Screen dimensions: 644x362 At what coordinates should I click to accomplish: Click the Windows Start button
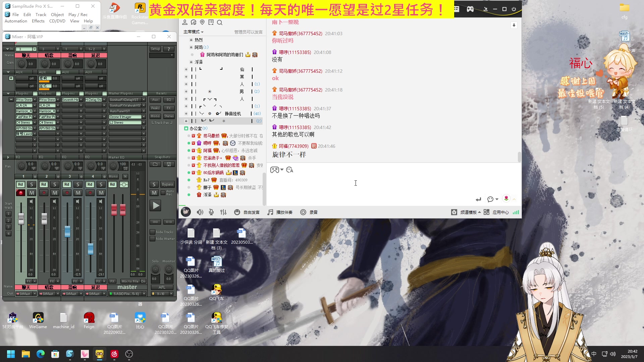11,354
